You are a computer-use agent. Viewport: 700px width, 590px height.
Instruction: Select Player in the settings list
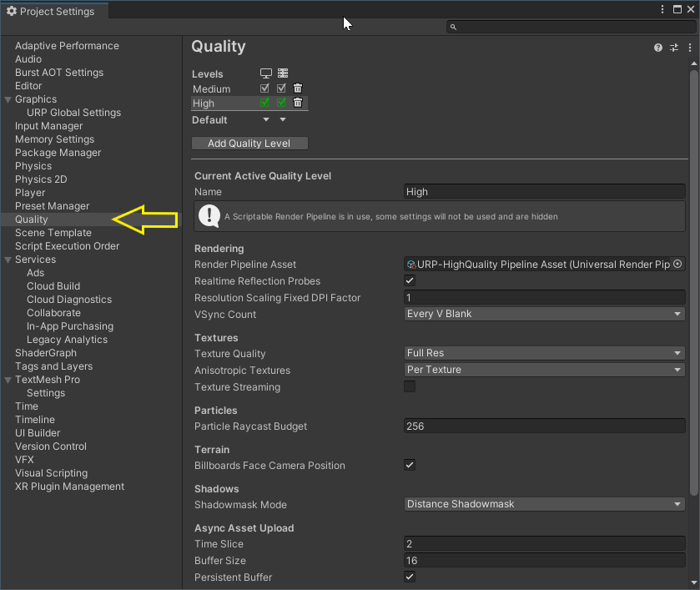pos(30,193)
